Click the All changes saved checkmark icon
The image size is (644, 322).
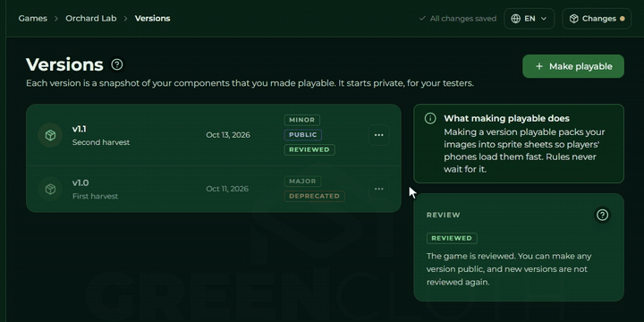[x=422, y=19]
